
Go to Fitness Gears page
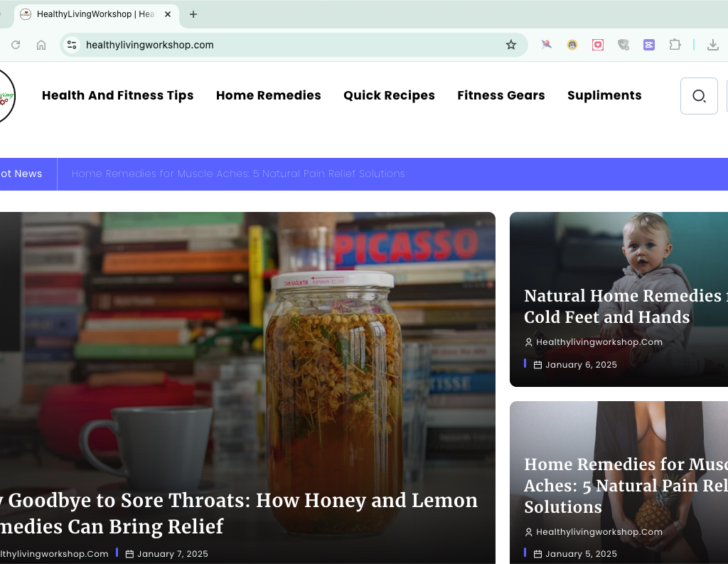click(x=500, y=95)
